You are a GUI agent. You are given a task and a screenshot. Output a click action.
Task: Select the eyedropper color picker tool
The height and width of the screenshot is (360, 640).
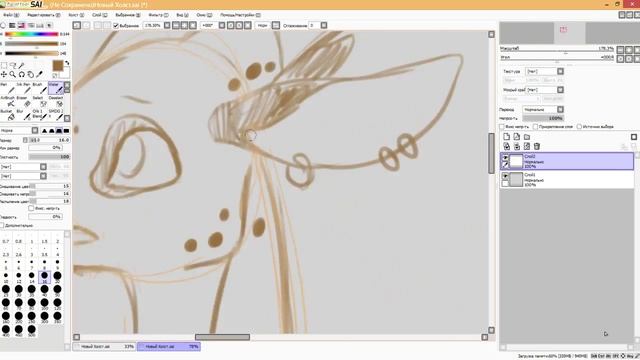[39, 74]
